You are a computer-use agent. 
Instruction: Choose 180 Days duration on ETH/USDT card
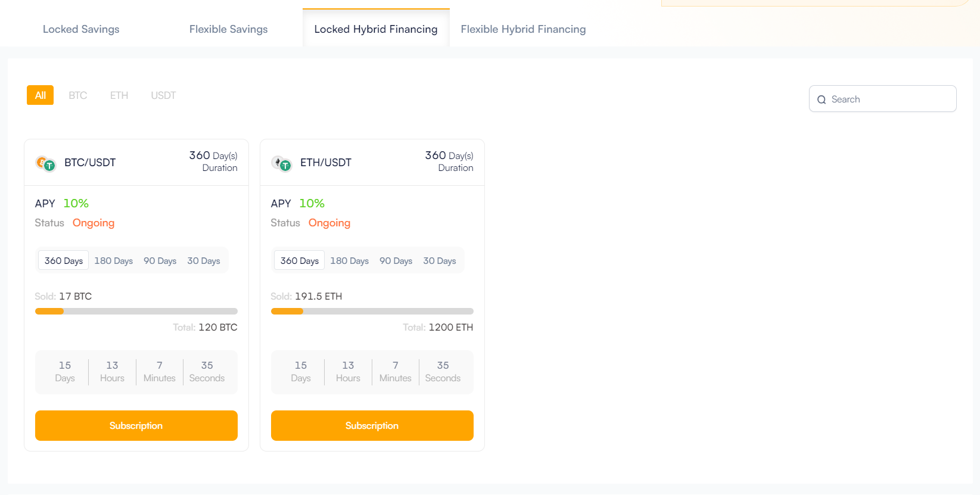click(x=349, y=261)
